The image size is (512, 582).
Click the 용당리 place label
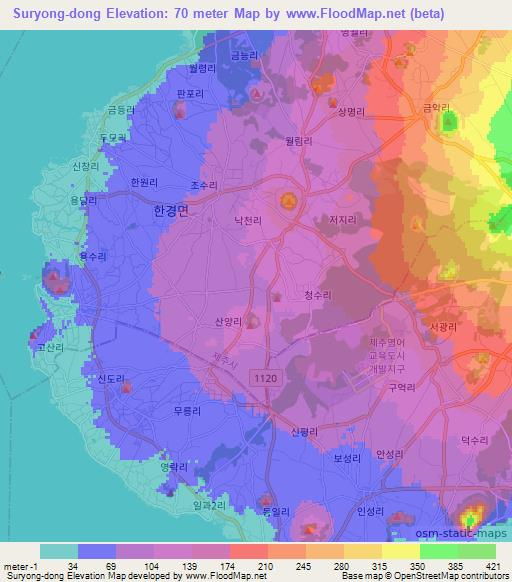click(84, 201)
